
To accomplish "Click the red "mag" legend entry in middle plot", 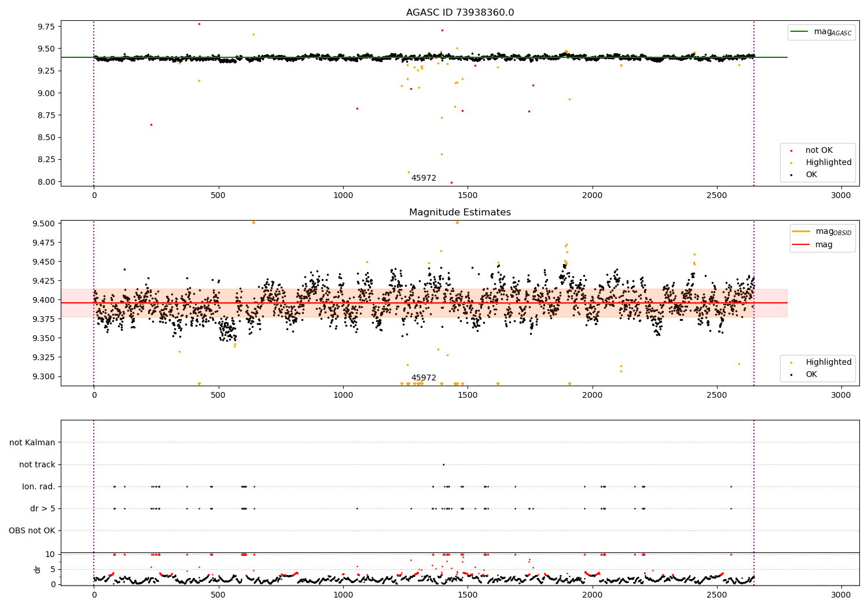I will click(x=812, y=245).
